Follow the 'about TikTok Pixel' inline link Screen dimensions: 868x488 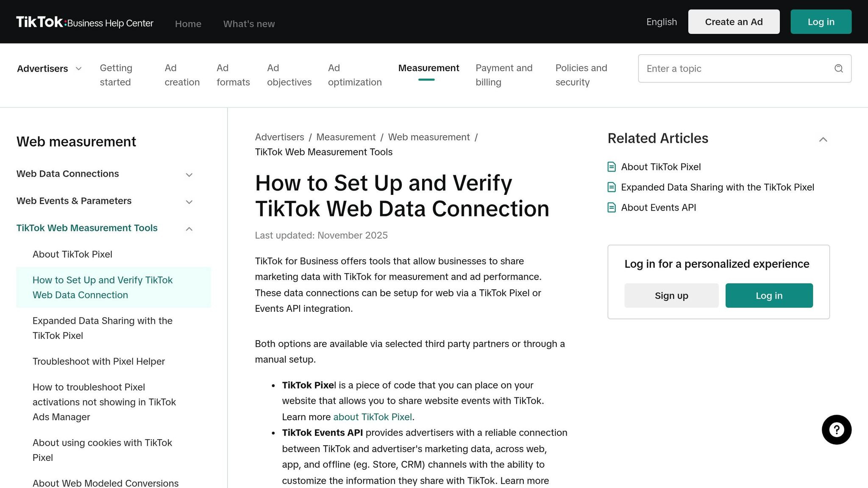click(x=372, y=417)
